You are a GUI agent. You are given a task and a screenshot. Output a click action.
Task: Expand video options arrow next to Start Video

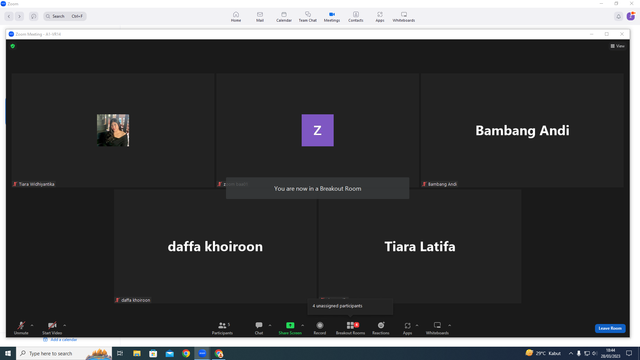[64, 325]
